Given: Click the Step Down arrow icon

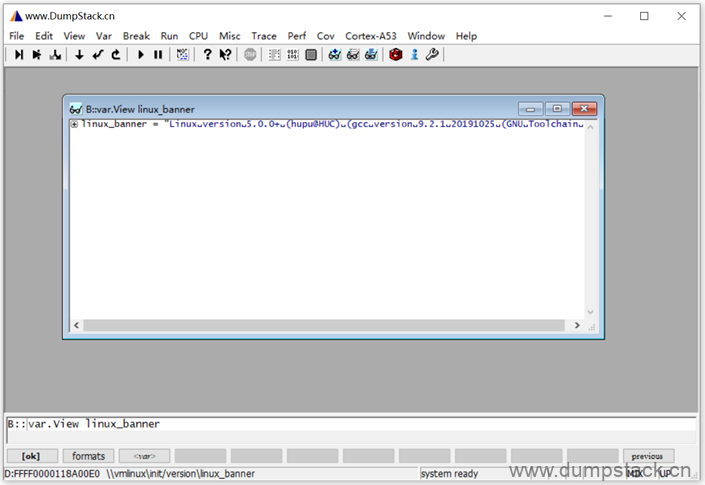Looking at the screenshot, I should (x=79, y=55).
